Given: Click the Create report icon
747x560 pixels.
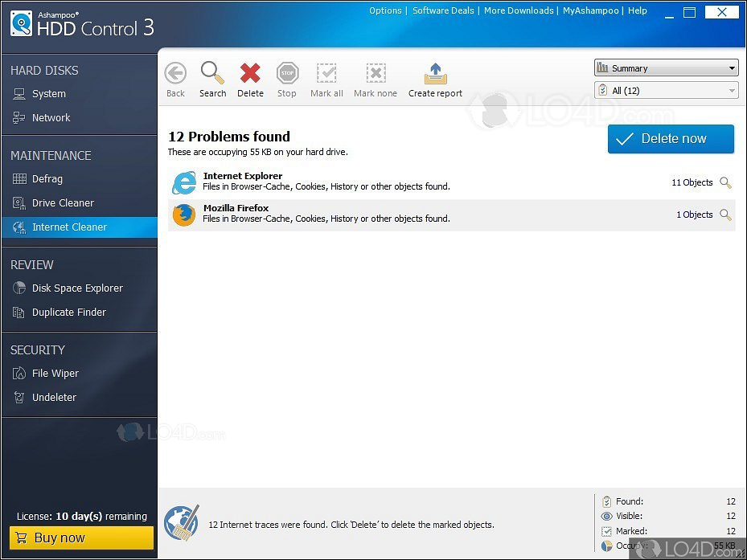Looking at the screenshot, I should (x=436, y=73).
